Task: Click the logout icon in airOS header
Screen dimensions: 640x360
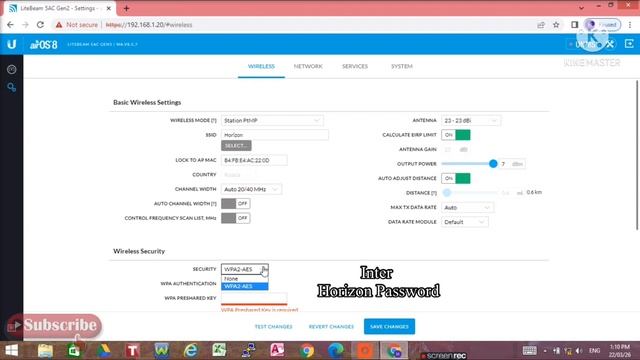Action: pos(629,44)
